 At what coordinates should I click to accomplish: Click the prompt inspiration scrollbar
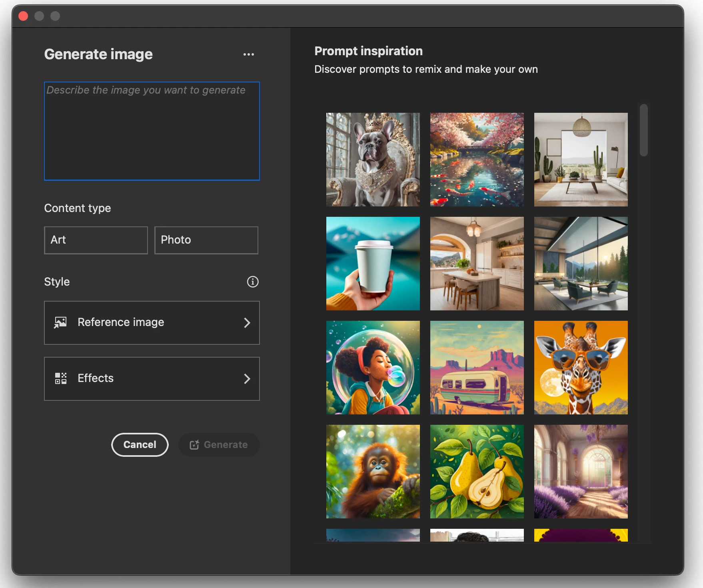click(x=643, y=130)
